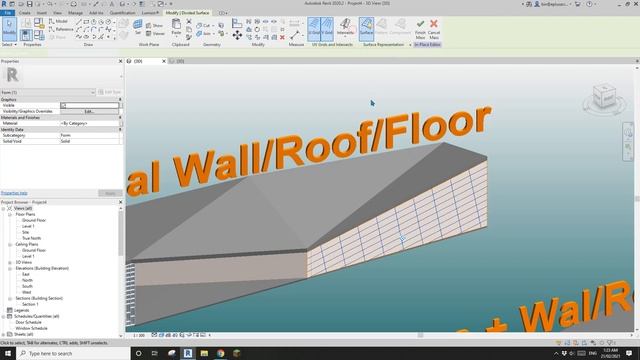Select the Move tool in Modify panel

[237, 36]
